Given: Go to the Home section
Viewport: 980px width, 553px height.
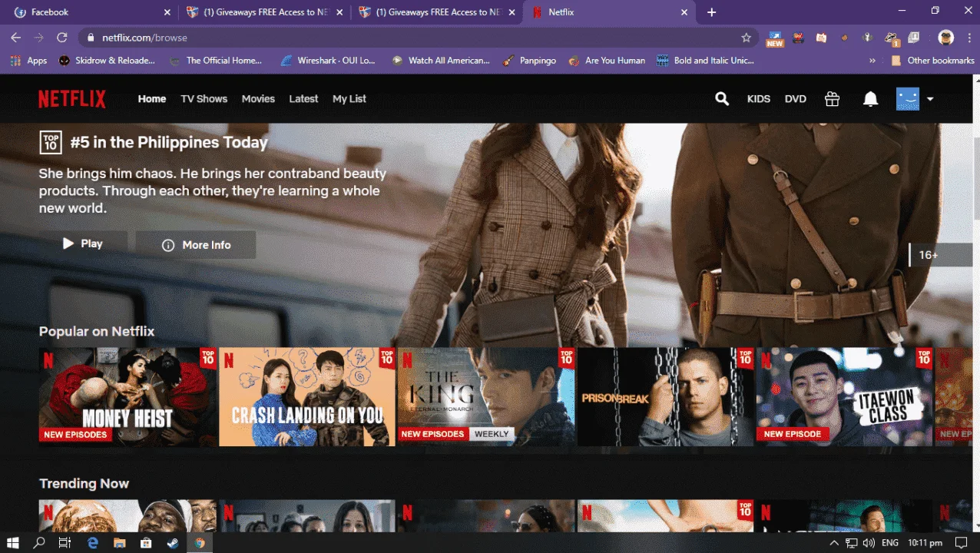Looking at the screenshot, I should pyautogui.click(x=152, y=98).
